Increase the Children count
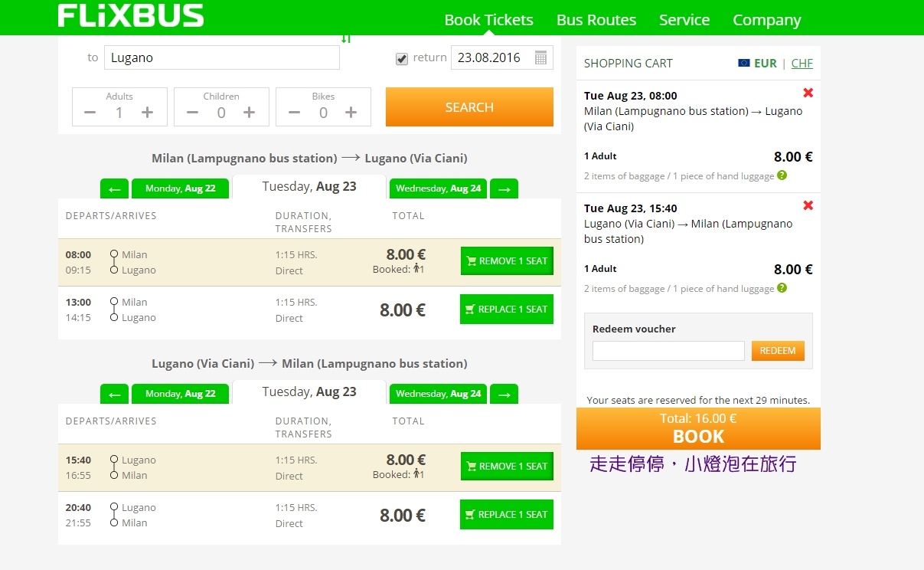The width and height of the screenshot is (924, 570). click(250, 113)
